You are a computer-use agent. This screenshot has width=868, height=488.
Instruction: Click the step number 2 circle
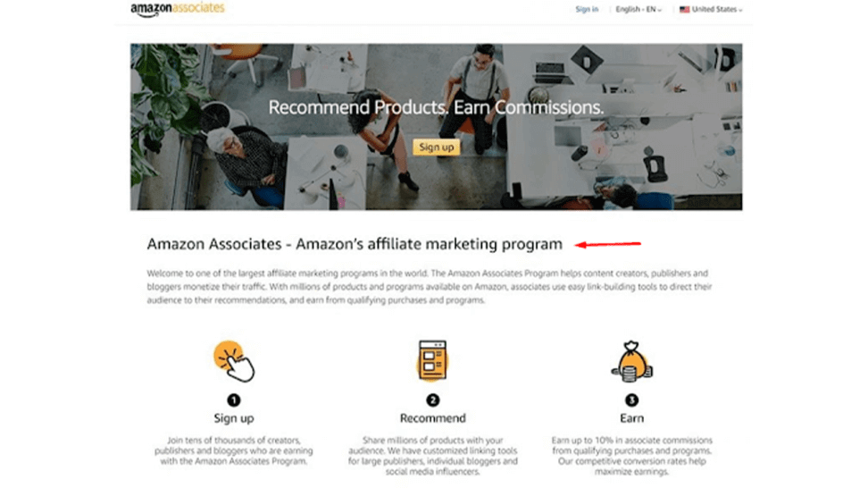[432, 400]
